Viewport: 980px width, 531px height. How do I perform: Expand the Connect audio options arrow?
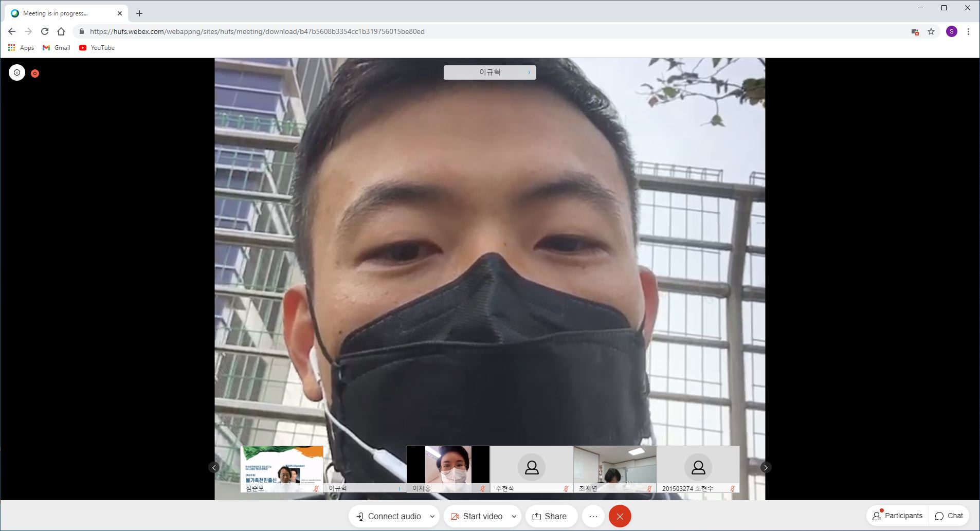(x=432, y=516)
